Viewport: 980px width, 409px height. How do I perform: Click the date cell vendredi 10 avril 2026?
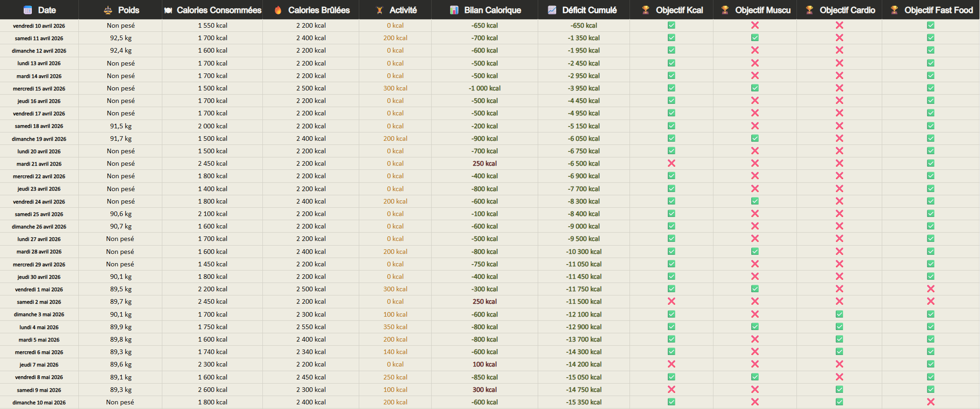[39, 26]
